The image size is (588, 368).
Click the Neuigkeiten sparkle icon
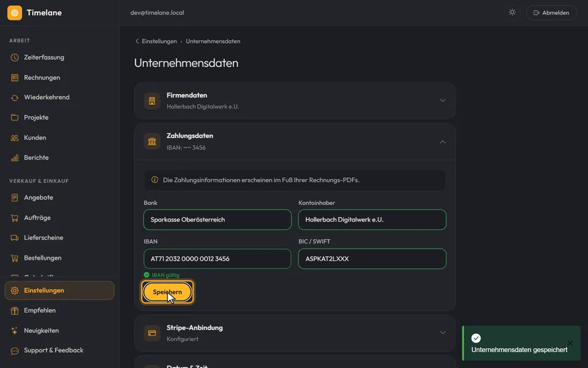coord(15,331)
